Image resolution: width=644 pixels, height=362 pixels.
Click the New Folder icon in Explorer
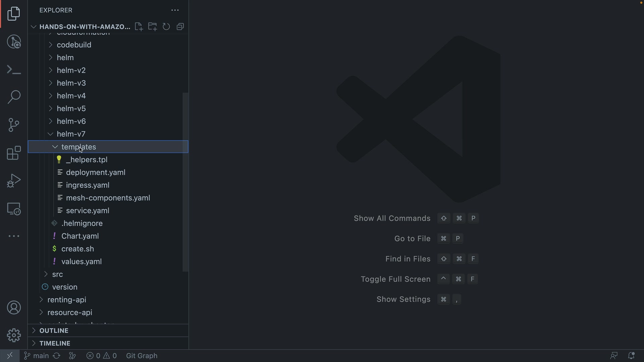tap(153, 27)
